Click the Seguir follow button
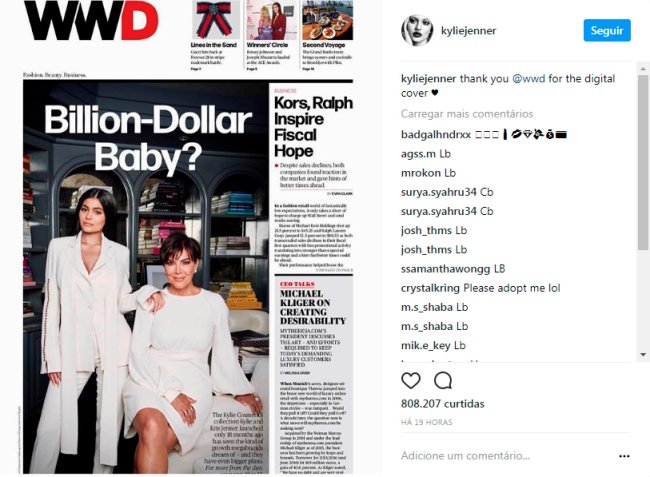The image size is (650, 477). click(x=607, y=30)
